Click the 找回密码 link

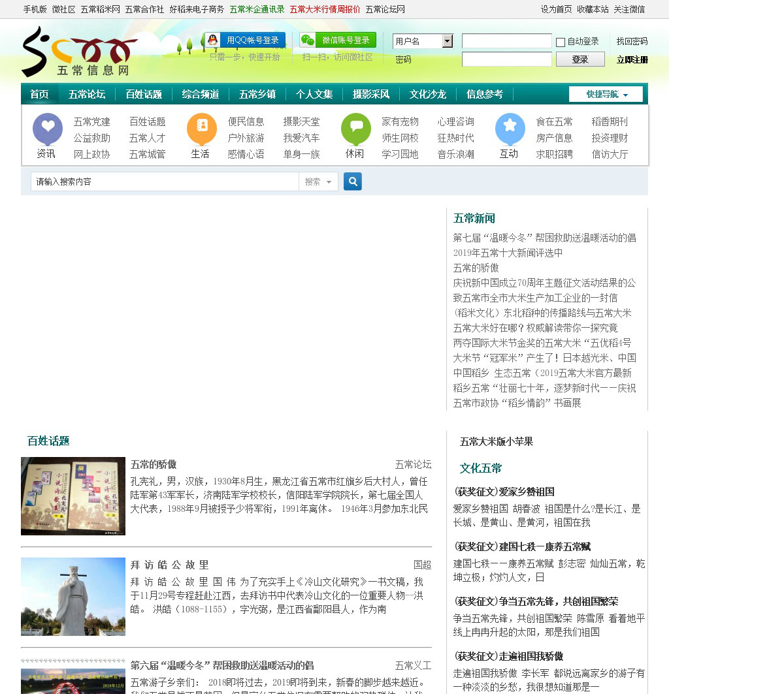point(632,41)
